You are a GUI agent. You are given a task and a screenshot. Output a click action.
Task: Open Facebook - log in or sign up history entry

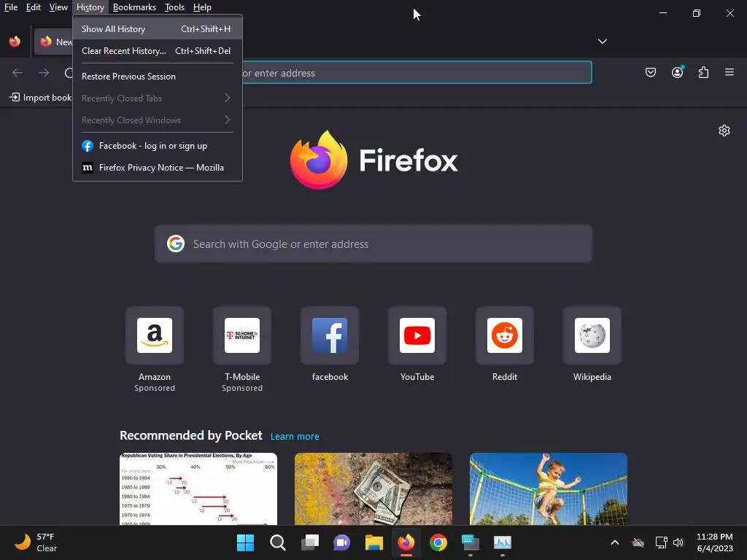point(158,146)
